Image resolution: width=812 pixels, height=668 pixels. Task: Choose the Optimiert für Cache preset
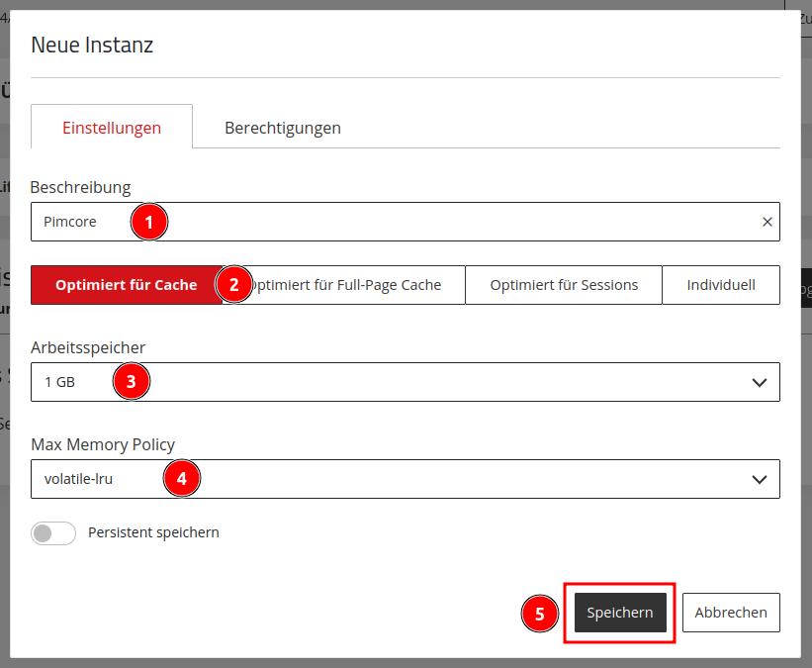tap(127, 285)
